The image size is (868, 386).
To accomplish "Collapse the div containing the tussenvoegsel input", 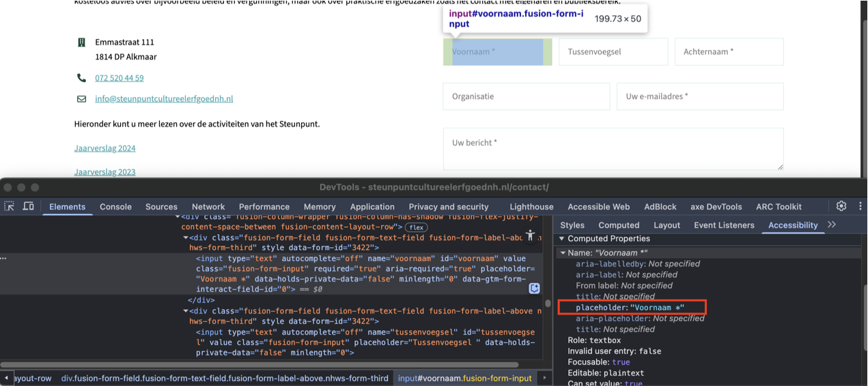I will pyautogui.click(x=186, y=312).
